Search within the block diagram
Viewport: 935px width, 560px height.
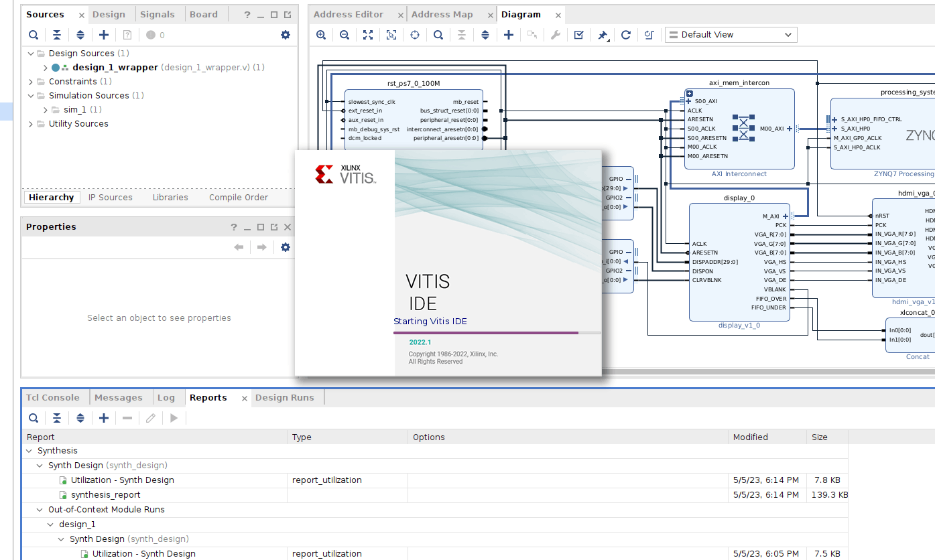pyautogui.click(x=438, y=35)
